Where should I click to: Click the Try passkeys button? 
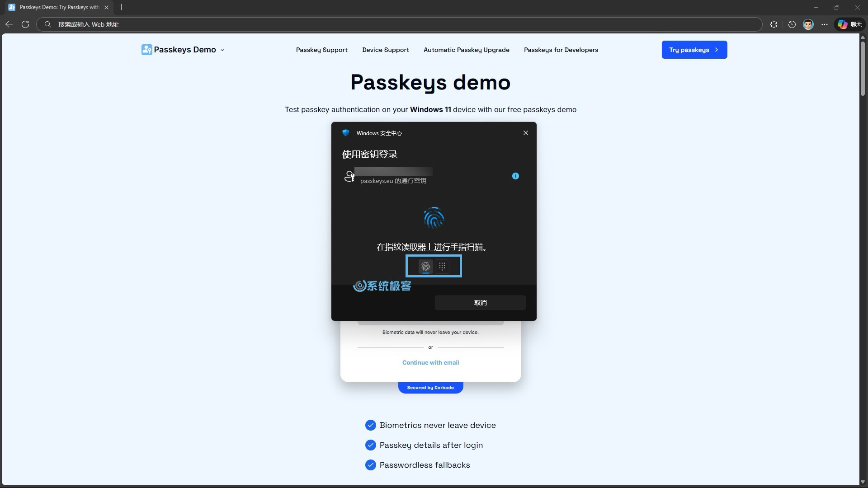[x=694, y=50]
